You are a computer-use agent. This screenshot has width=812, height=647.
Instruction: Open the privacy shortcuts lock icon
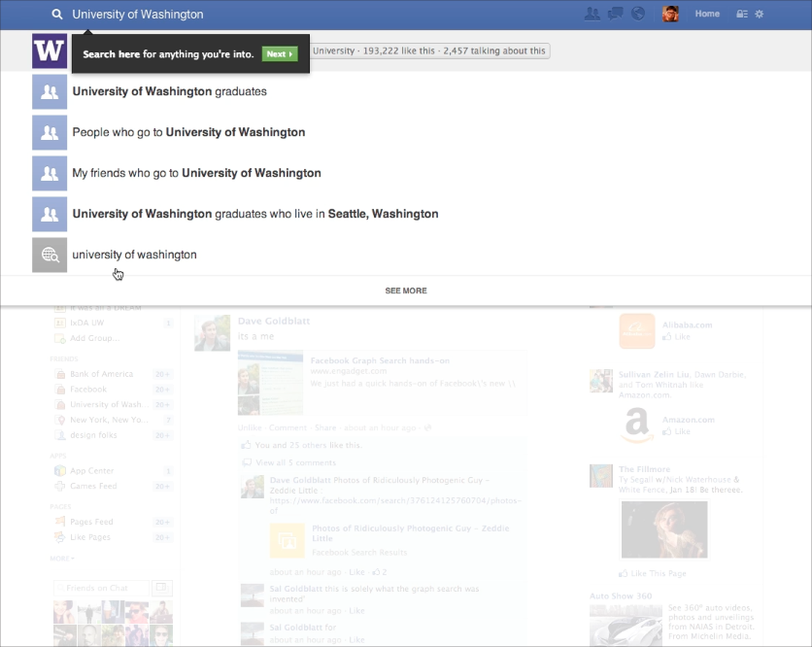pos(741,14)
